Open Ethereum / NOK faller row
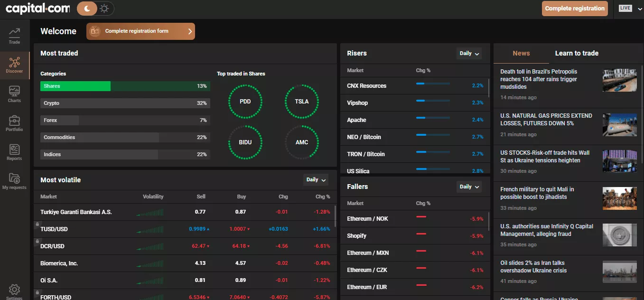The image size is (644, 300). 415,219
